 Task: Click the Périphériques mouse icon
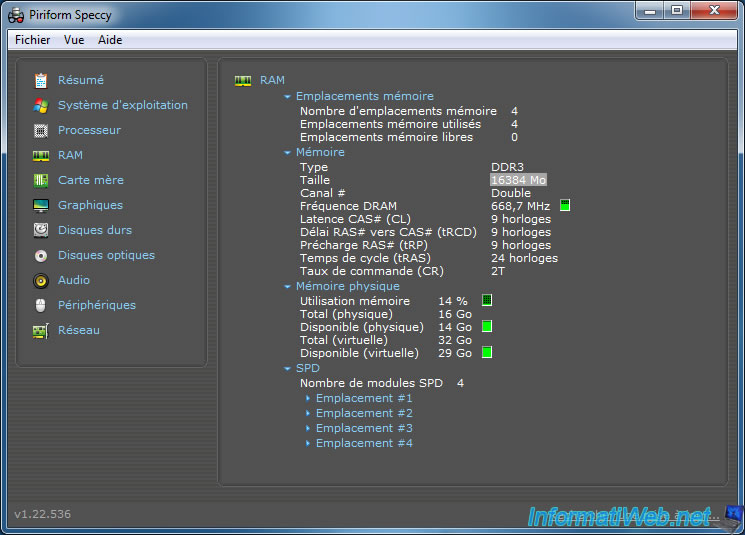(41, 306)
